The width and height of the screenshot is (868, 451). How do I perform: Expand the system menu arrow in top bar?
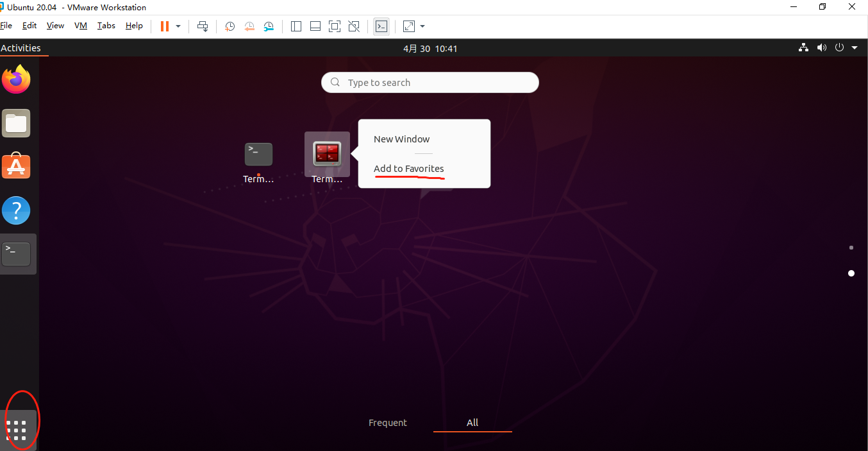[x=855, y=48]
